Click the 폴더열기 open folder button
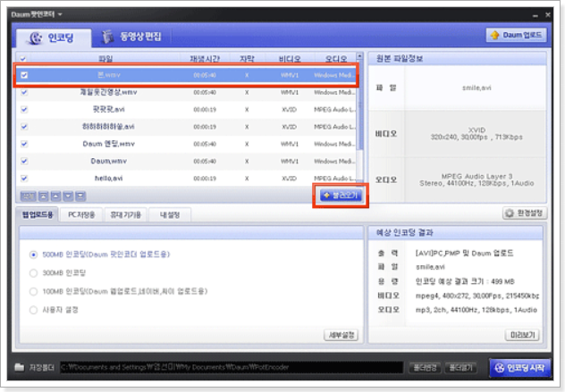This screenshot has height=392, width=565. pyautogui.click(x=461, y=368)
